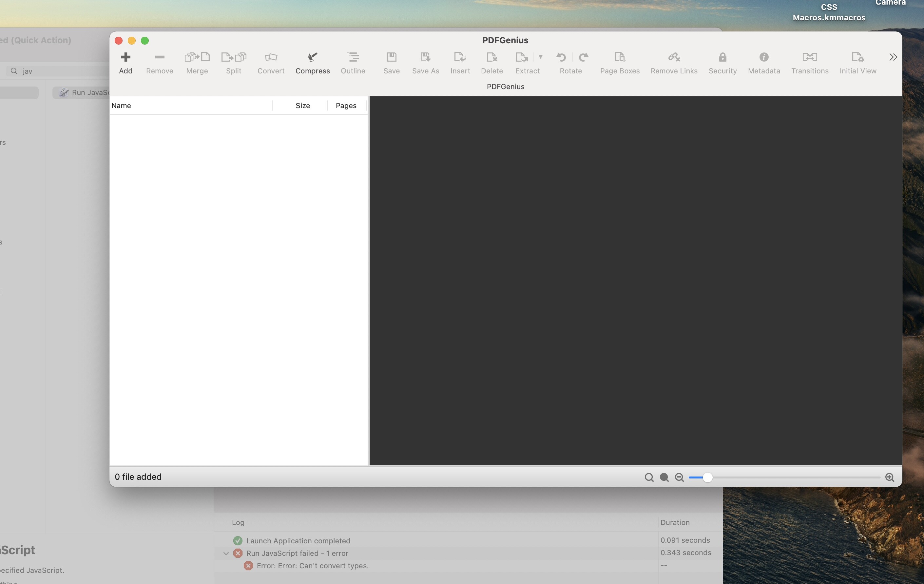Open the Compress tool

pos(313,58)
